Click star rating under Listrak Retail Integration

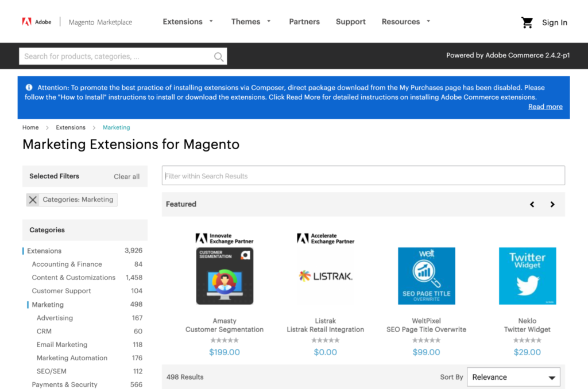click(x=326, y=340)
